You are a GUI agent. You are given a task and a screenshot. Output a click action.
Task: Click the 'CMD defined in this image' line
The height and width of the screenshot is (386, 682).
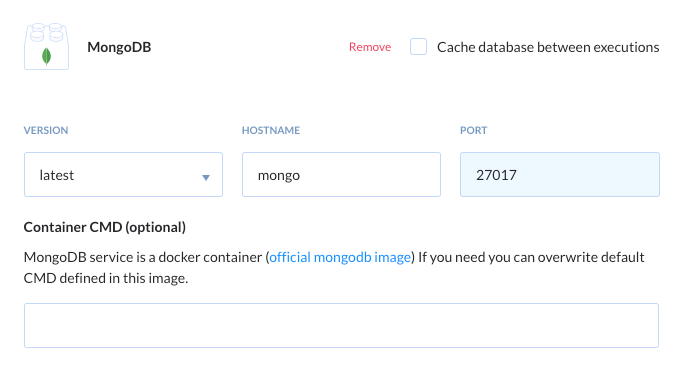coord(106,278)
